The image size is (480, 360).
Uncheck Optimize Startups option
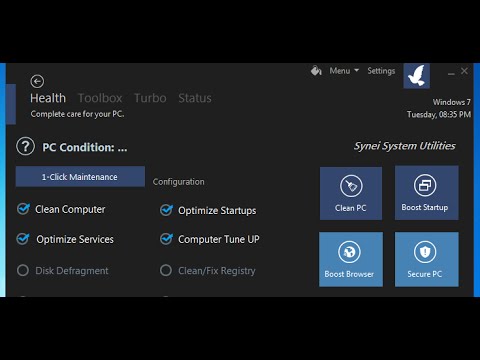pos(166,210)
